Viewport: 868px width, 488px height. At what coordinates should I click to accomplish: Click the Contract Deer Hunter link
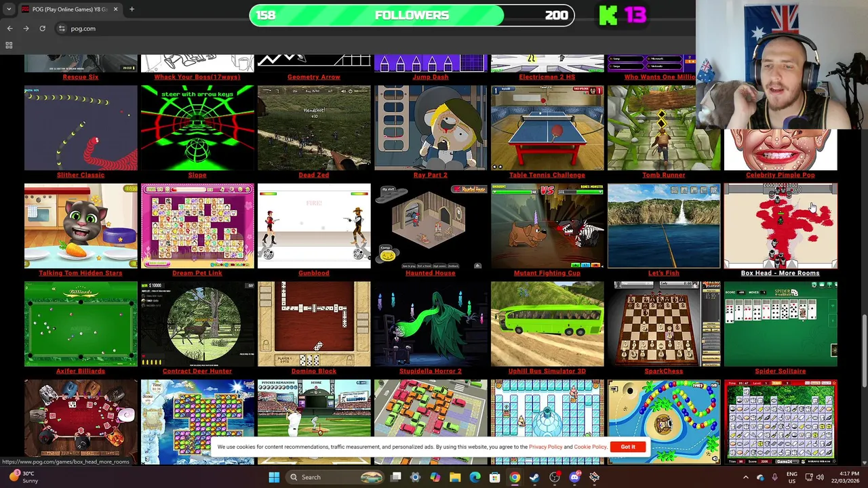pyautogui.click(x=197, y=371)
